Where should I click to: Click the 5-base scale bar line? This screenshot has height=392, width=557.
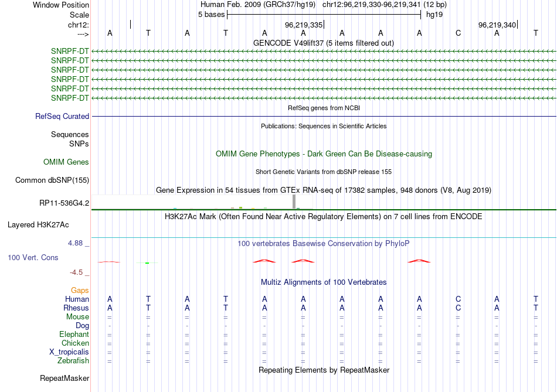click(x=324, y=15)
